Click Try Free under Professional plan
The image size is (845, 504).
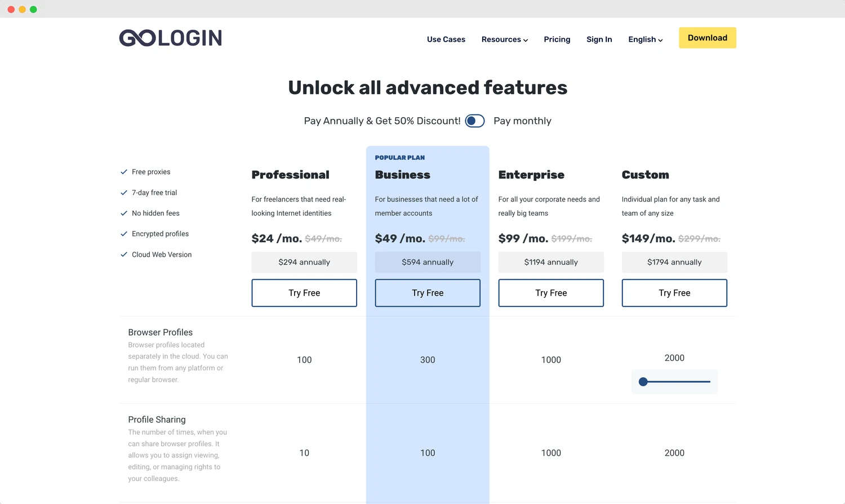304,293
